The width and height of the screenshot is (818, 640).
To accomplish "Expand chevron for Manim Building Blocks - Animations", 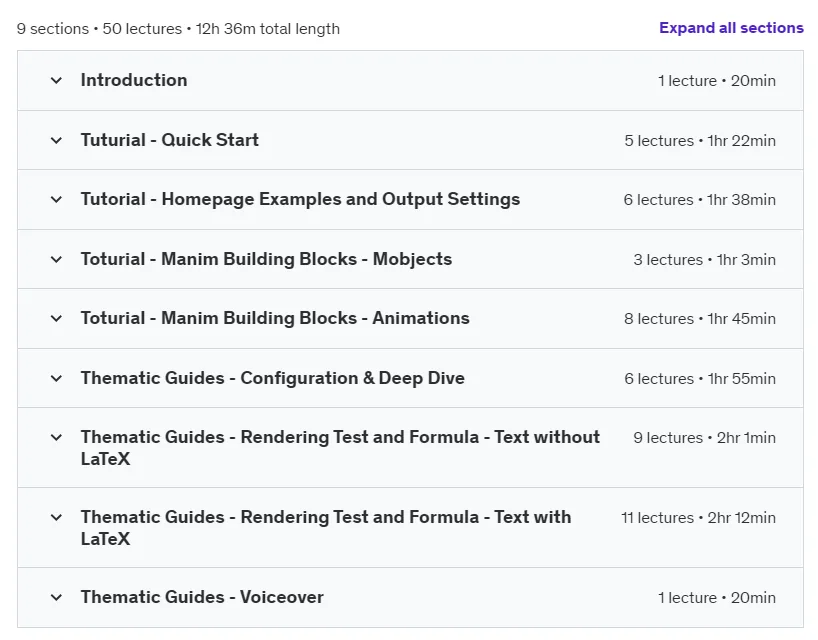I will point(56,318).
